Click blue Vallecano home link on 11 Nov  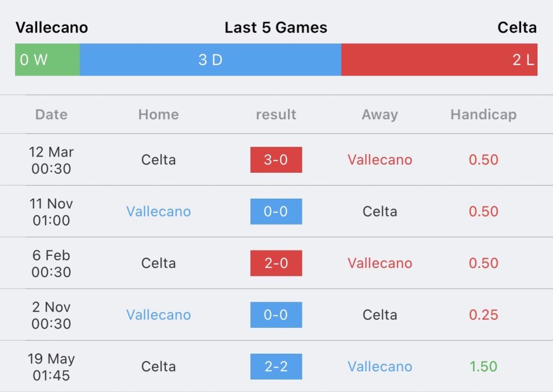[x=159, y=212]
